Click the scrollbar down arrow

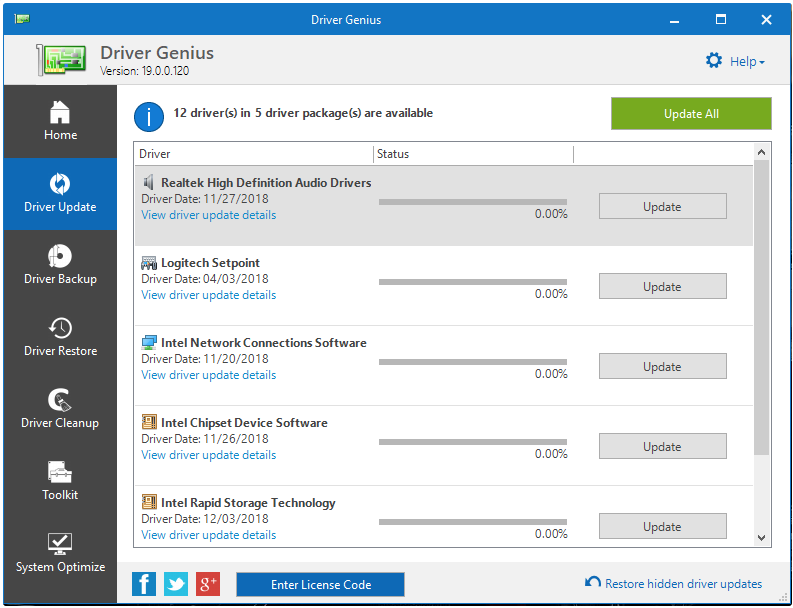[x=762, y=538]
